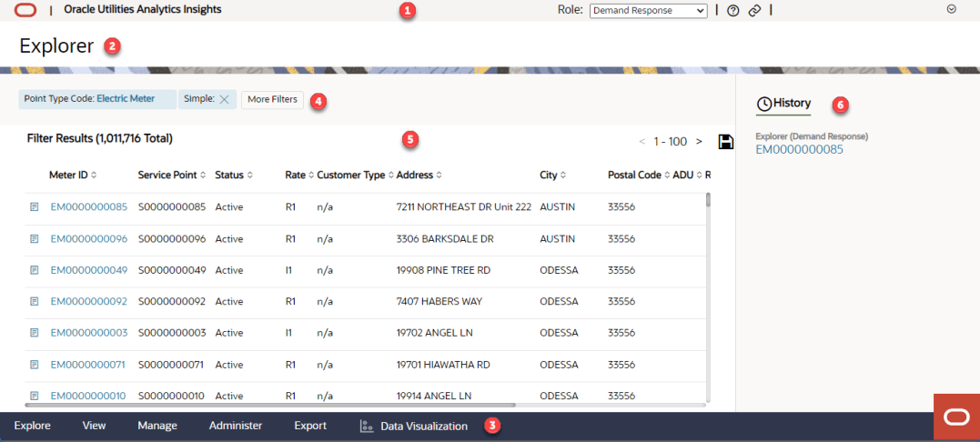Open the Role dropdown showing Demand Response

point(648,11)
